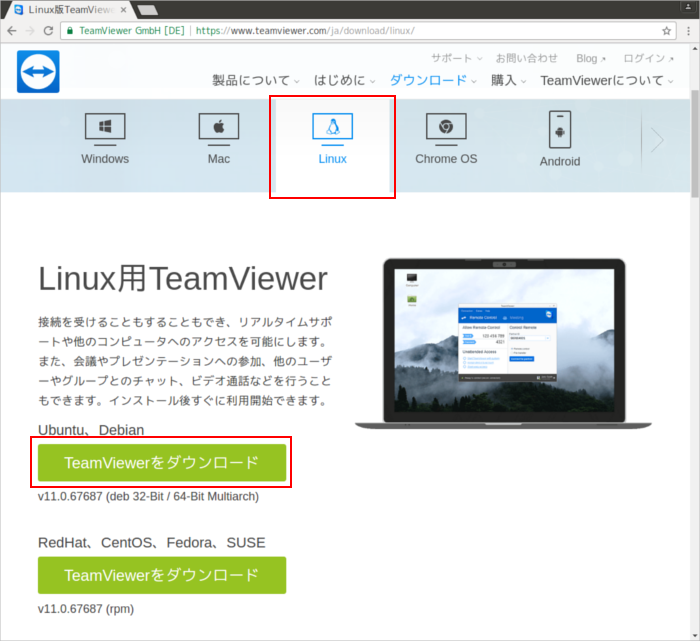Open Chrome three-dot menu
700x641 pixels.
click(688, 31)
